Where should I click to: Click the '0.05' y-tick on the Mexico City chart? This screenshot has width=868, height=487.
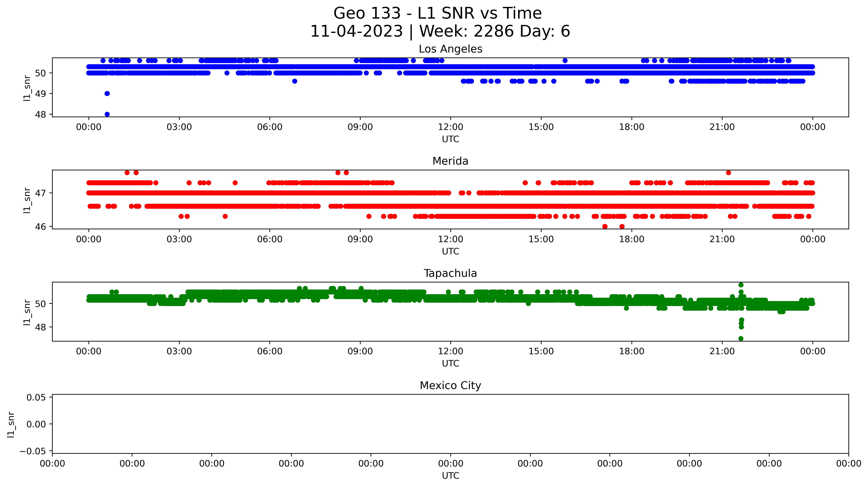click(x=36, y=397)
